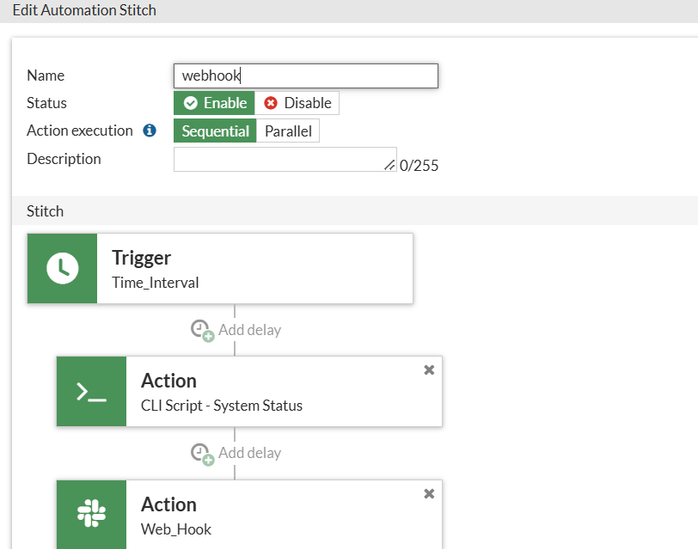Set Status to Disable

pos(297,103)
